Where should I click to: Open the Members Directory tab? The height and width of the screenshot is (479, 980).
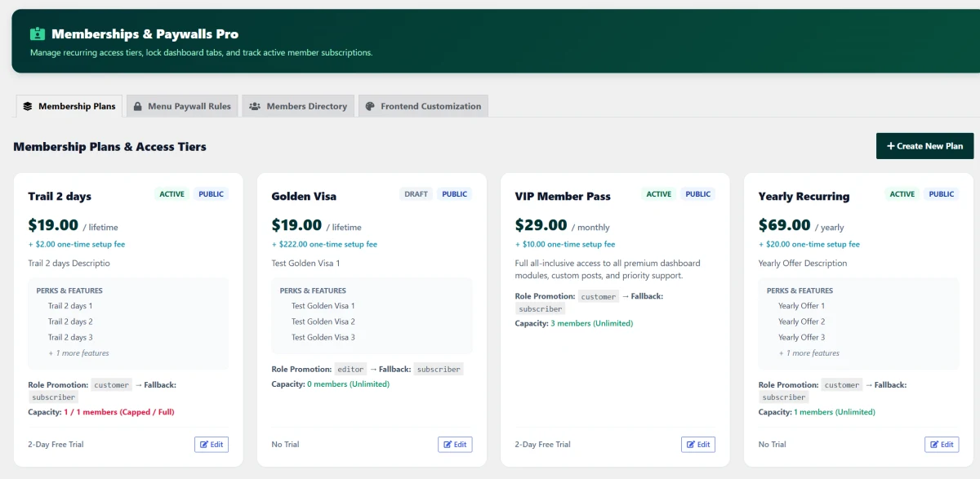[298, 106]
